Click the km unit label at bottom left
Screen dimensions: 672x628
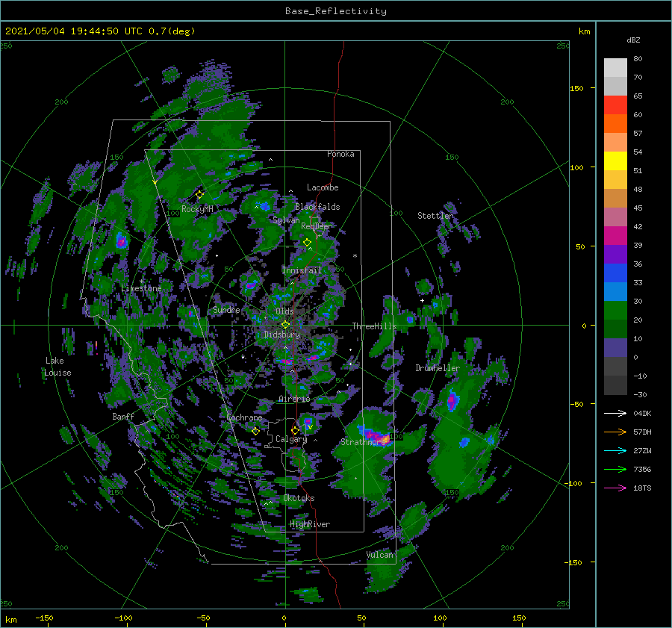pos(10,620)
